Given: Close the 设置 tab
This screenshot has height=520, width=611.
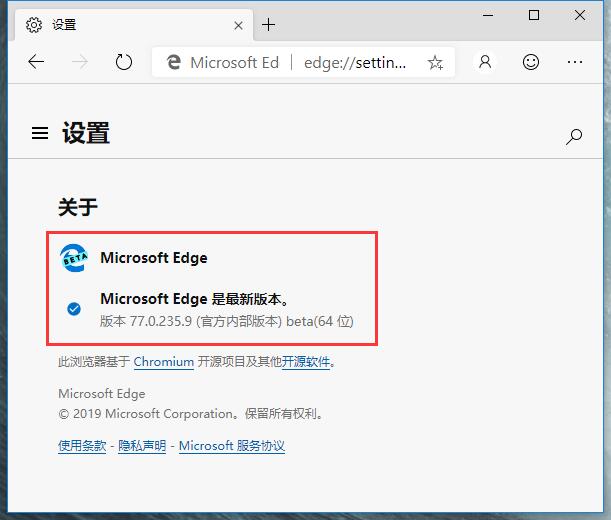Looking at the screenshot, I should click(x=238, y=26).
